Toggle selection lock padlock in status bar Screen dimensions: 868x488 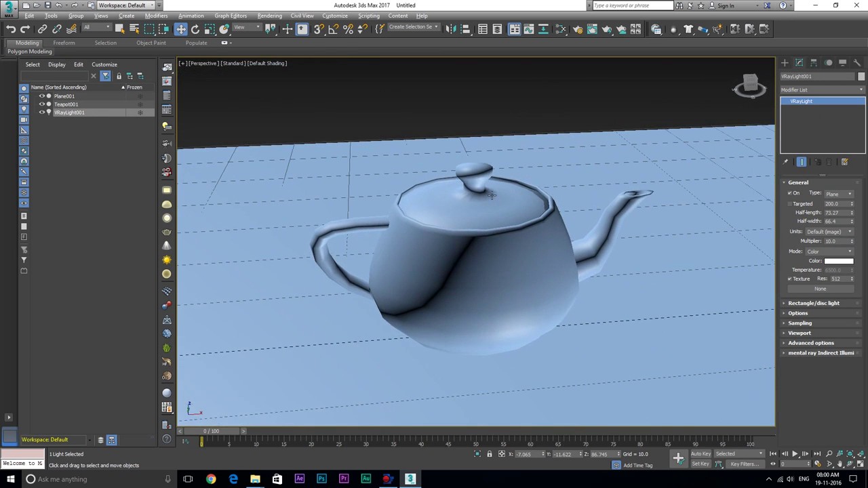489,454
